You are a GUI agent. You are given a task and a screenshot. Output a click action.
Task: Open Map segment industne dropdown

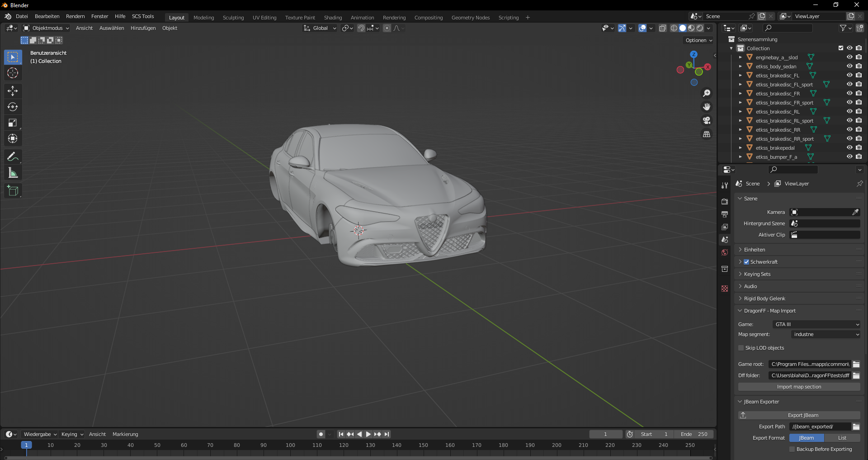(826, 334)
